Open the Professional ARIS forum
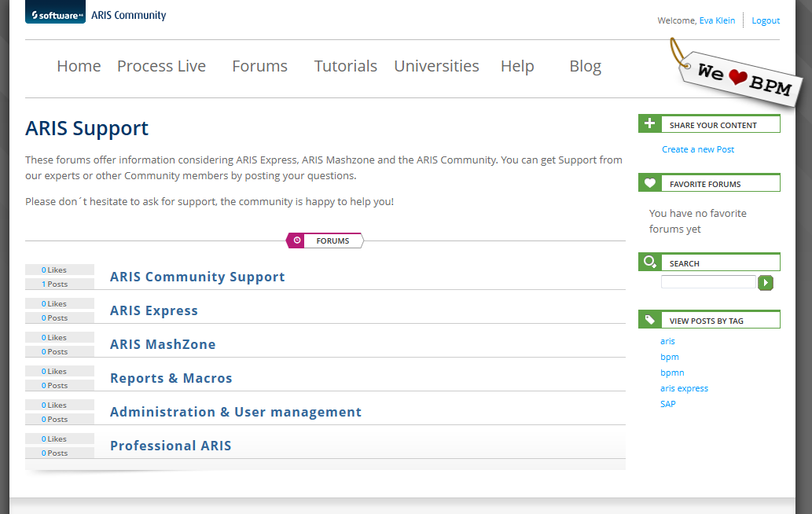The image size is (812, 514). [x=171, y=446]
